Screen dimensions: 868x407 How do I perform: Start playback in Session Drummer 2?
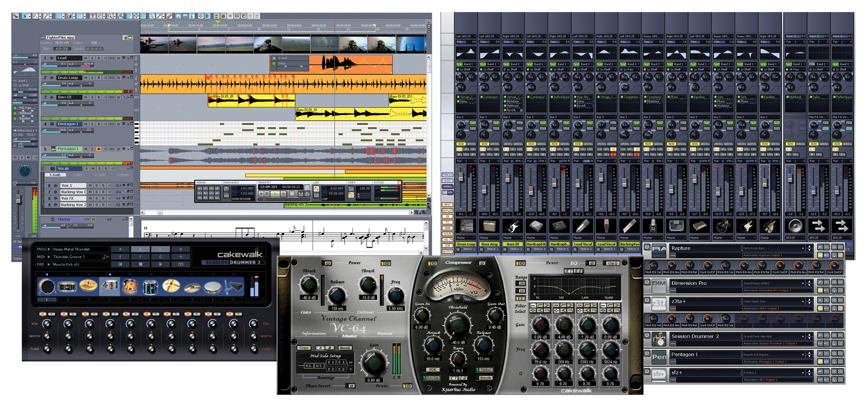coord(161,264)
